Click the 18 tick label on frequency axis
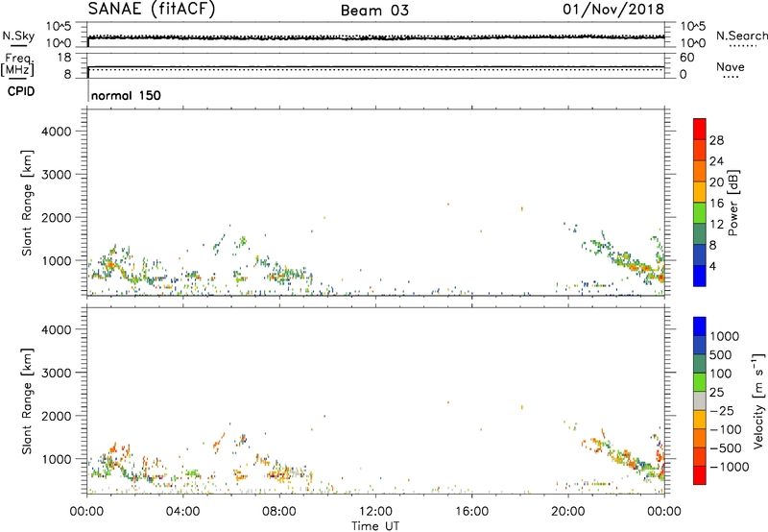768x532 pixels. (63, 58)
